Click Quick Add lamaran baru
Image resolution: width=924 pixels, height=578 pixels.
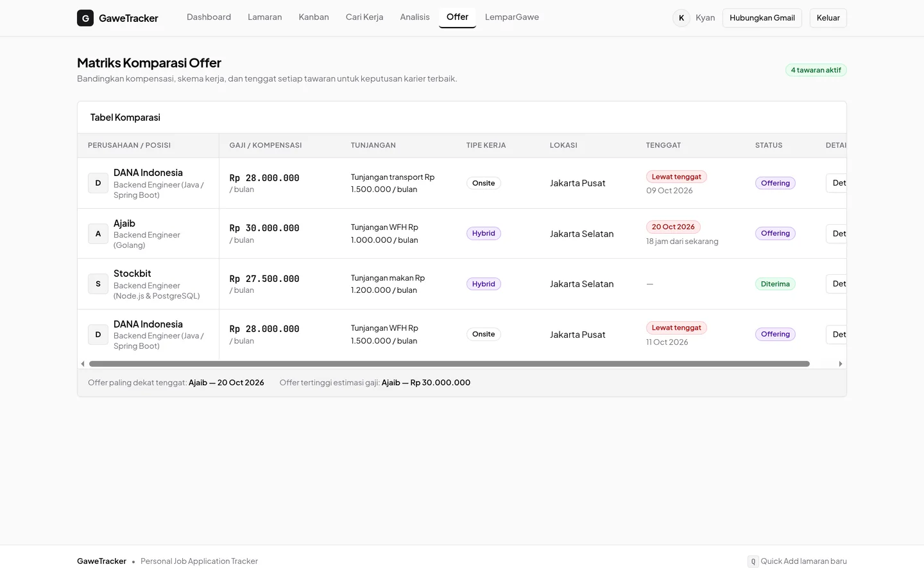(x=803, y=561)
